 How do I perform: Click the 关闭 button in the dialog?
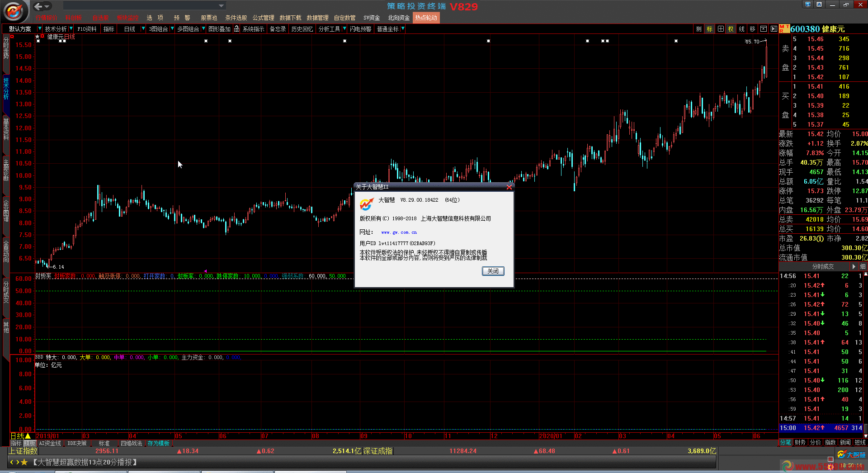[493, 271]
